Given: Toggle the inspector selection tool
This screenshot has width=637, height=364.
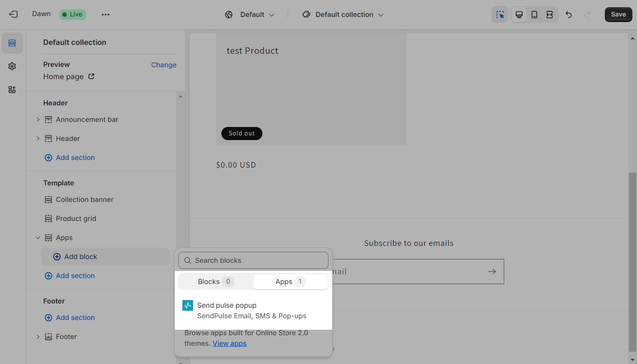Looking at the screenshot, I should (x=500, y=15).
